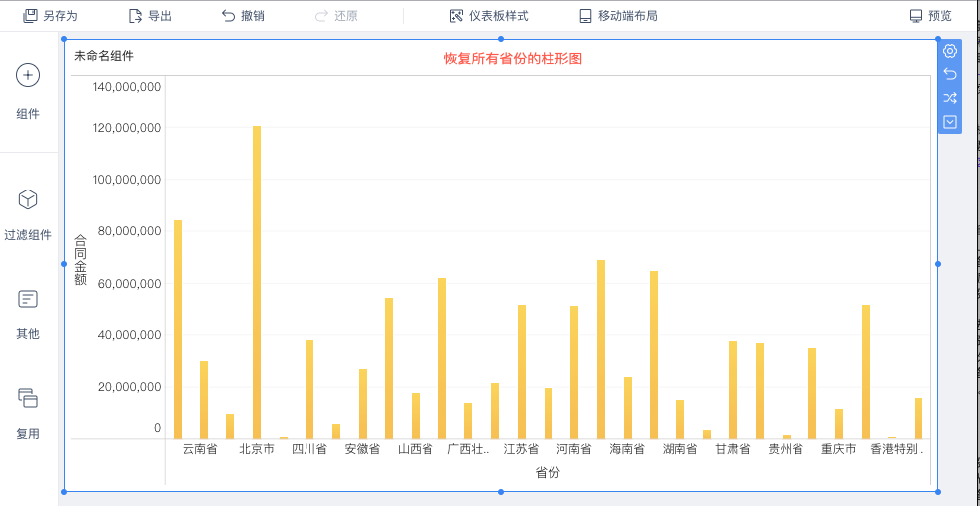
Task: Click the 20,000,000 axis value
Action: tap(130, 387)
